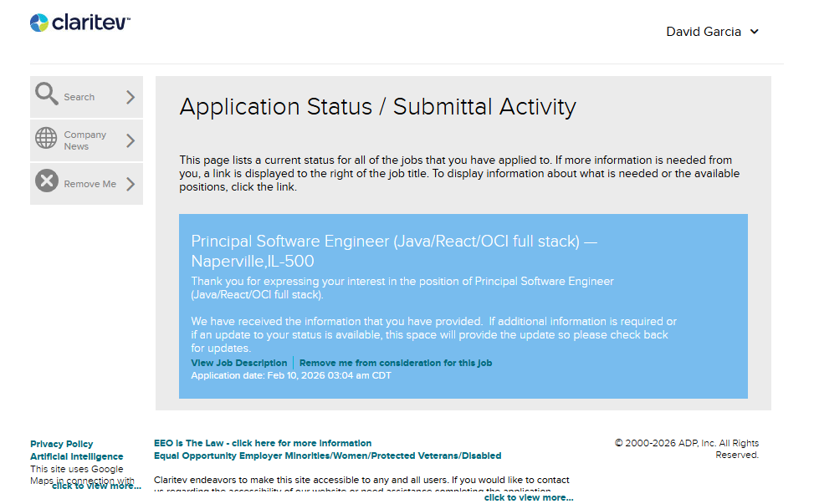Click the Remove Me X icon

[47, 181]
